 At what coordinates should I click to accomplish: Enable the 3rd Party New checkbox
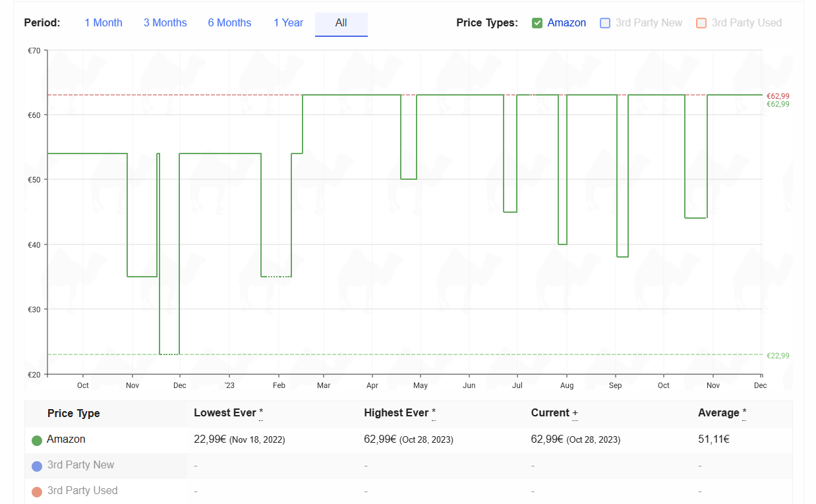tap(605, 23)
